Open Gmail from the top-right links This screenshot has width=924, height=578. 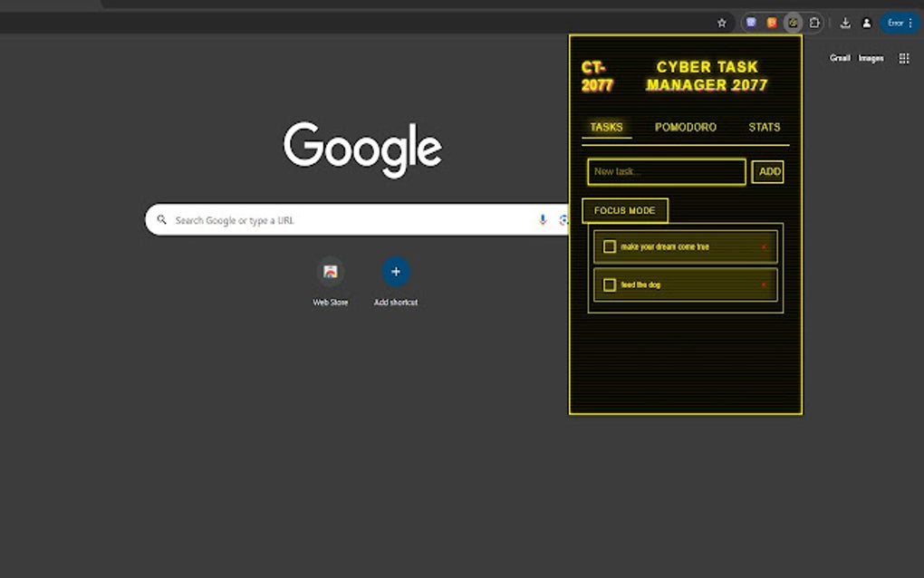[839, 57]
